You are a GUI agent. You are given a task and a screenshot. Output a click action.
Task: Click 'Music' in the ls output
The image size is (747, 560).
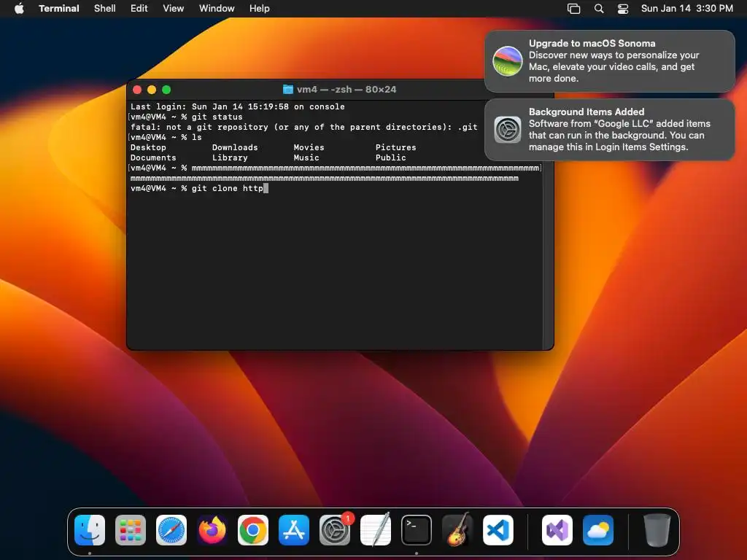coord(306,157)
